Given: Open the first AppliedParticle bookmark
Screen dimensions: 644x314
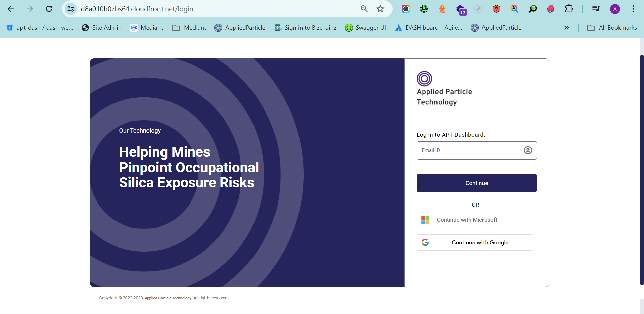Looking at the screenshot, I should (240, 28).
